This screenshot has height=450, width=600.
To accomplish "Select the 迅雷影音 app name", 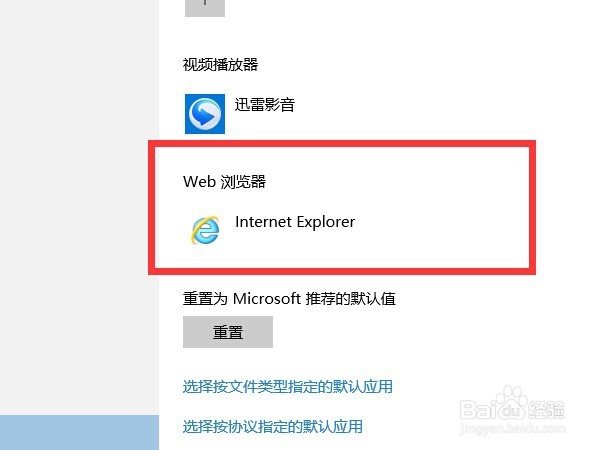I will 265,104.
